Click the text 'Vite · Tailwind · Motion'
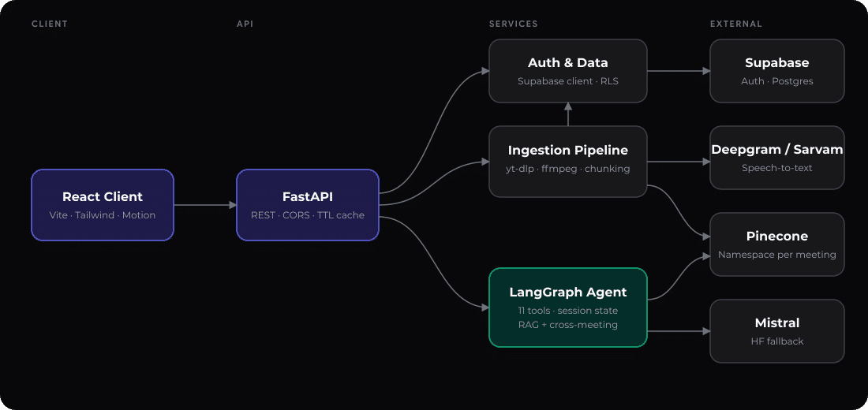868x410 pixels. [103, 215]
